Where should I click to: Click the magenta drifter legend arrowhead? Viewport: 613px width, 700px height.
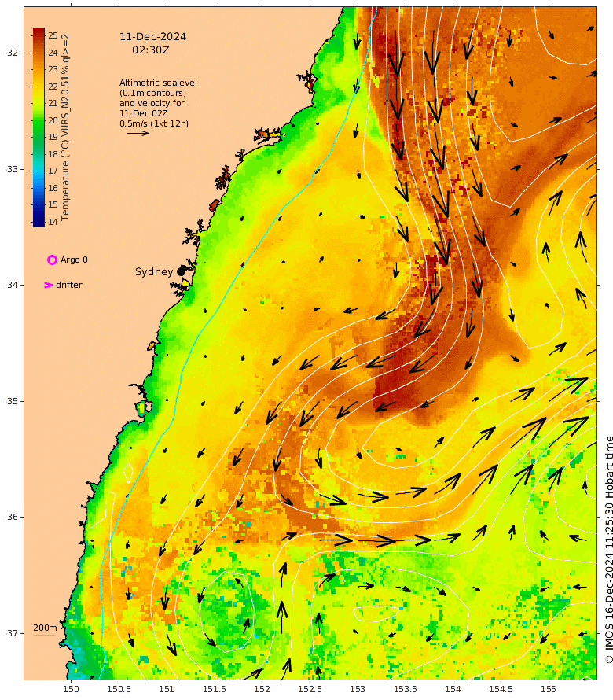click(x=49, y=285)
